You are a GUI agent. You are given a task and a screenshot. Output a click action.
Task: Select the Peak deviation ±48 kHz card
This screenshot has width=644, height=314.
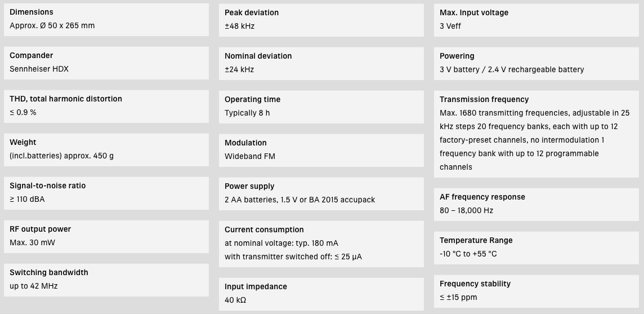(x=321, y=19)
